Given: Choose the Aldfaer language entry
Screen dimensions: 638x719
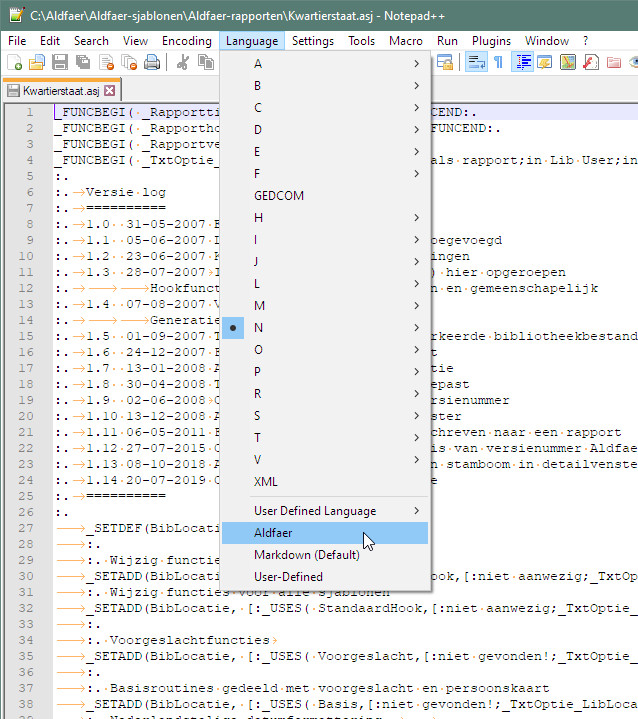Looking at the screenshot, I should [325, 533].
